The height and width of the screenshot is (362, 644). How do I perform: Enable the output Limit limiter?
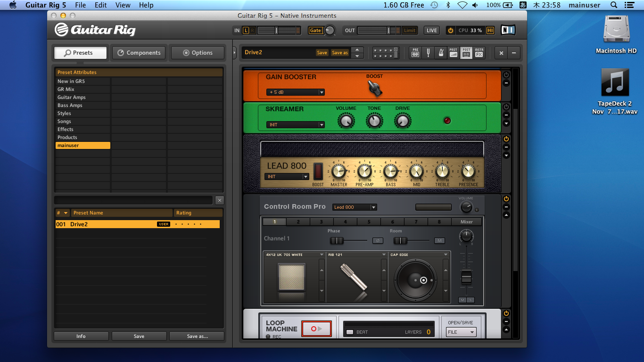click(410, 30)
